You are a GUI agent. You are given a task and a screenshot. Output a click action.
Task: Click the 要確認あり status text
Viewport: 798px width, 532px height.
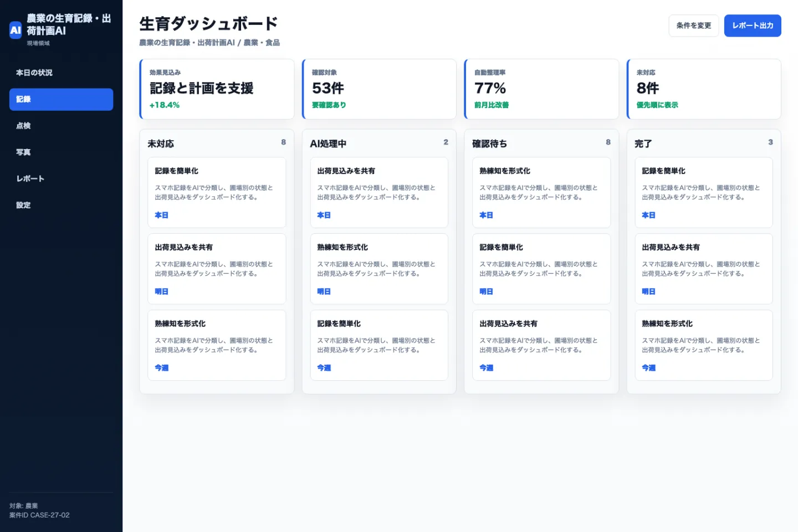click(329, 105)
